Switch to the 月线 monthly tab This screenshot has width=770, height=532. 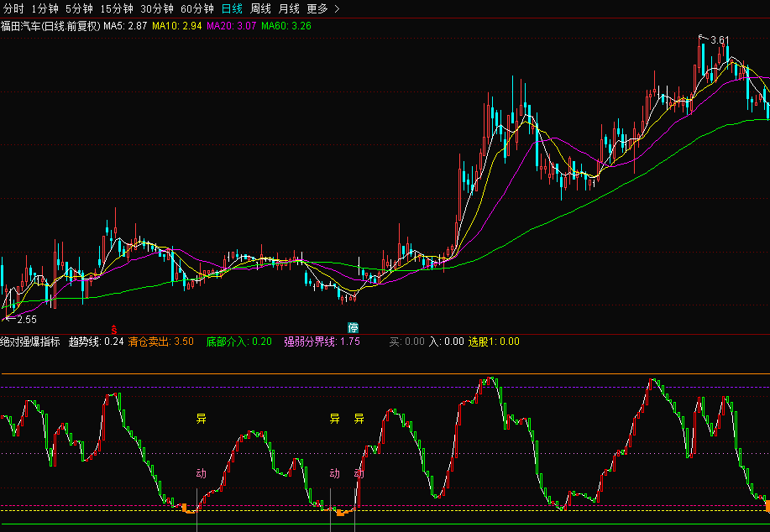pyautogui.click(x=289, y=9)
